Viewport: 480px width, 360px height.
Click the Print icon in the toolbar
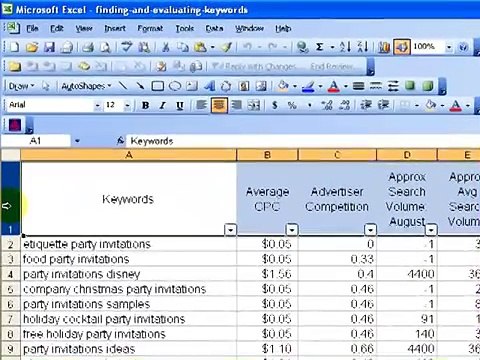click(x=88, y=47)
